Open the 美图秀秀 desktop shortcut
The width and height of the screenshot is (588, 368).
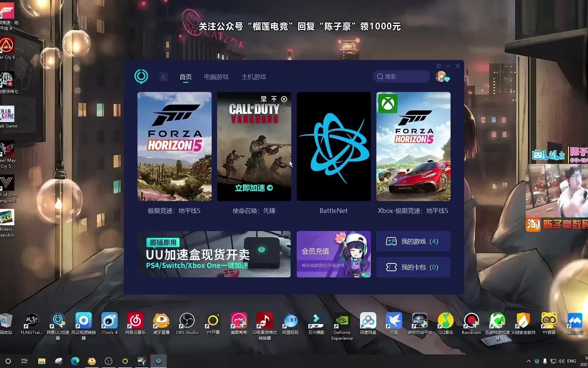point(239,324)
